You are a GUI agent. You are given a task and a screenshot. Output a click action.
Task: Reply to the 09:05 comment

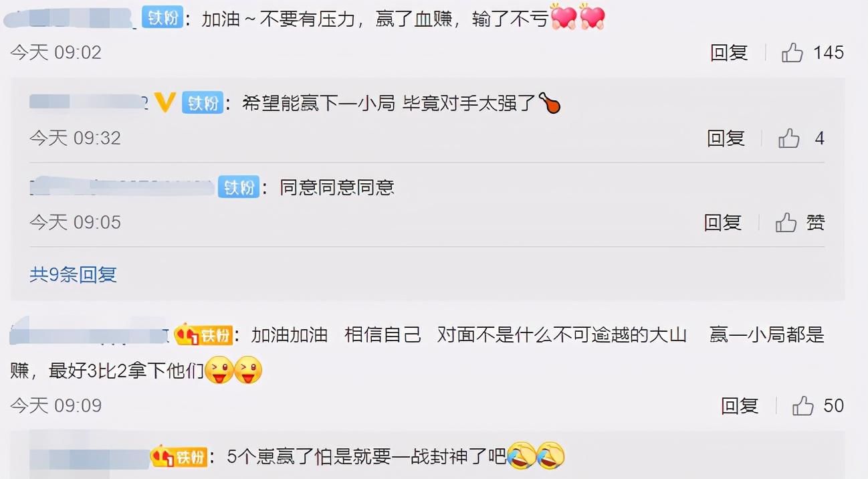pyautogui.click(x=723, y=223)
